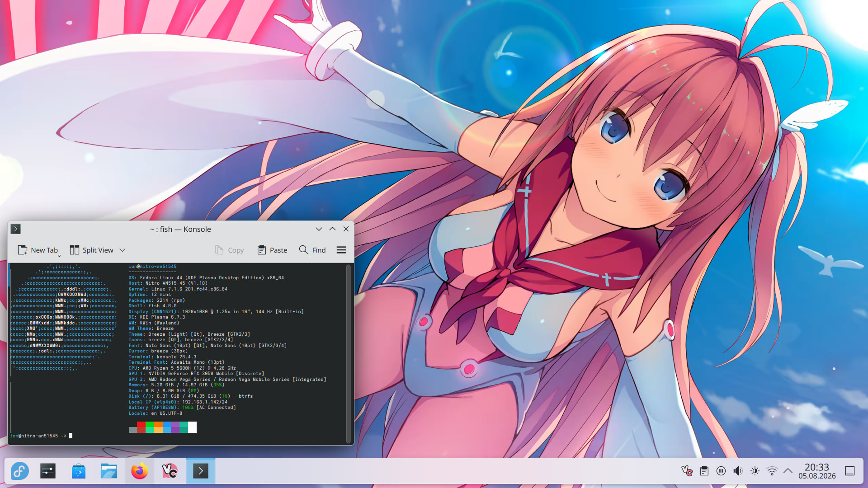Expand the Split View chevron dropdown

click(122, 250)
